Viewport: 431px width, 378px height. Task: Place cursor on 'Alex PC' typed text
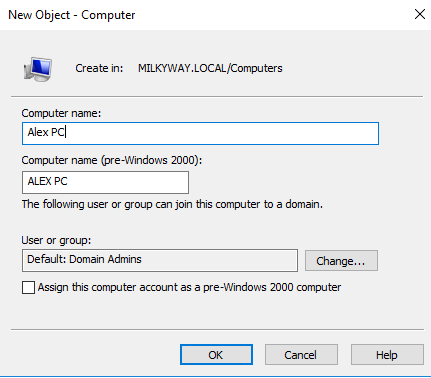[46, 132]
